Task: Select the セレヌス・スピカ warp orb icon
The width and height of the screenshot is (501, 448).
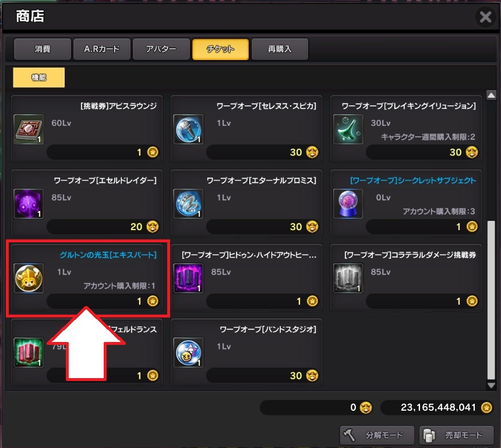Action: coord(188,129)
